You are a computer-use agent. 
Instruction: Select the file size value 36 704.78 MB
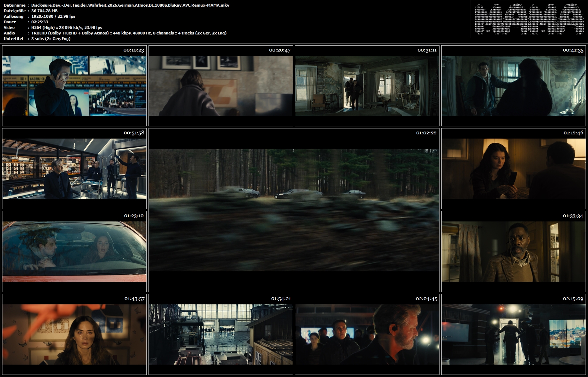point(45,11)
